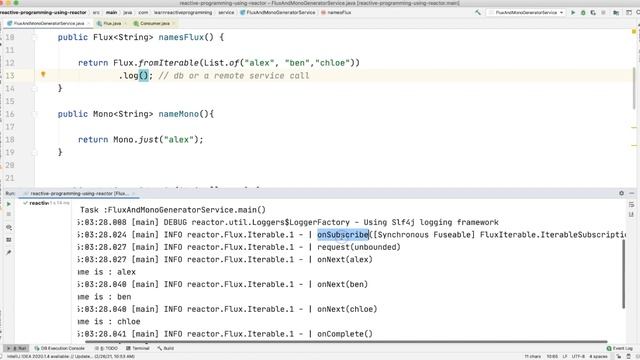The width and height of the screenshot is (640, 360).
Task: Click the lightbulb intention icon on line 13
Action: pos(43,75)
